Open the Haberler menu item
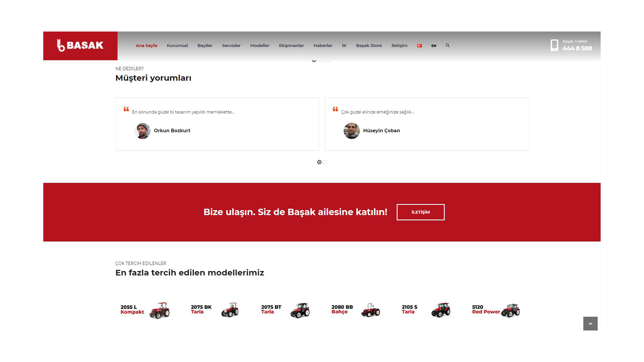Image resolution: width=644 pixels, height=362 pixels. (x=323, y=46)
